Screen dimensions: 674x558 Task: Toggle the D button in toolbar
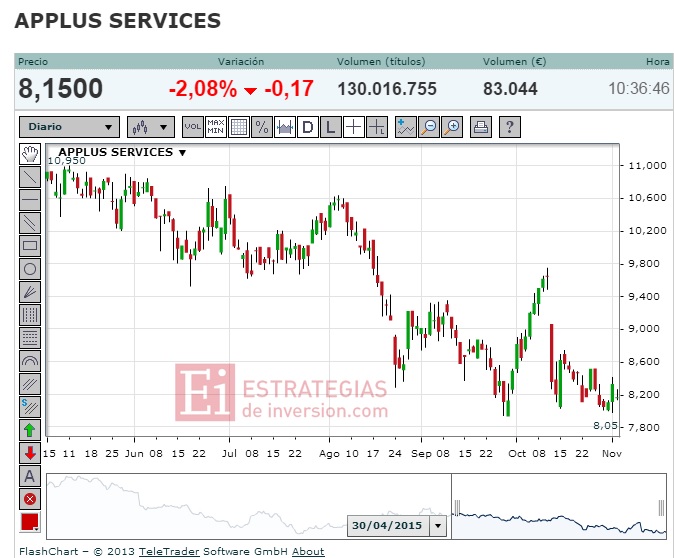308,127
